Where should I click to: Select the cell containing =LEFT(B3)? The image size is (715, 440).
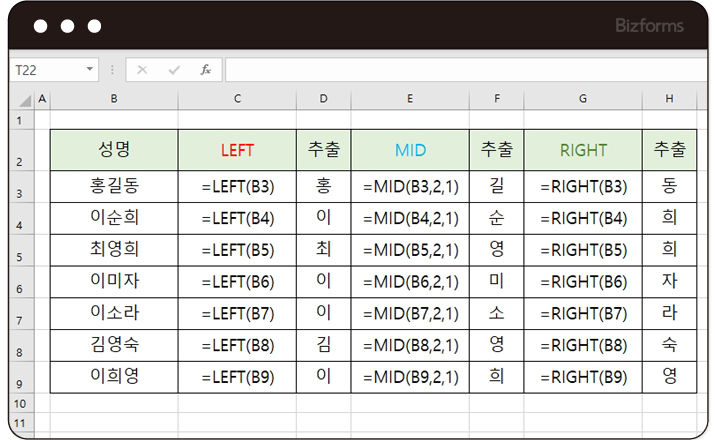click(237, 186)
